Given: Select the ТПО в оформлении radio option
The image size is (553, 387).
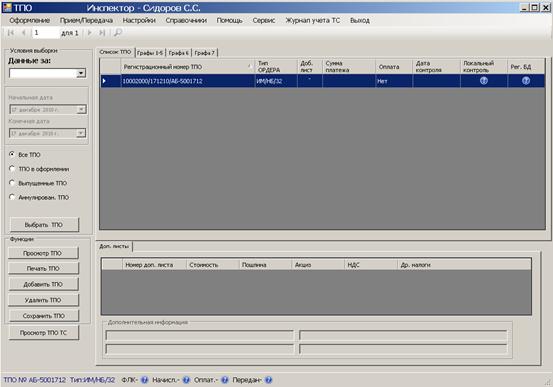Looking at the screenshot, I should coord(12,169).
